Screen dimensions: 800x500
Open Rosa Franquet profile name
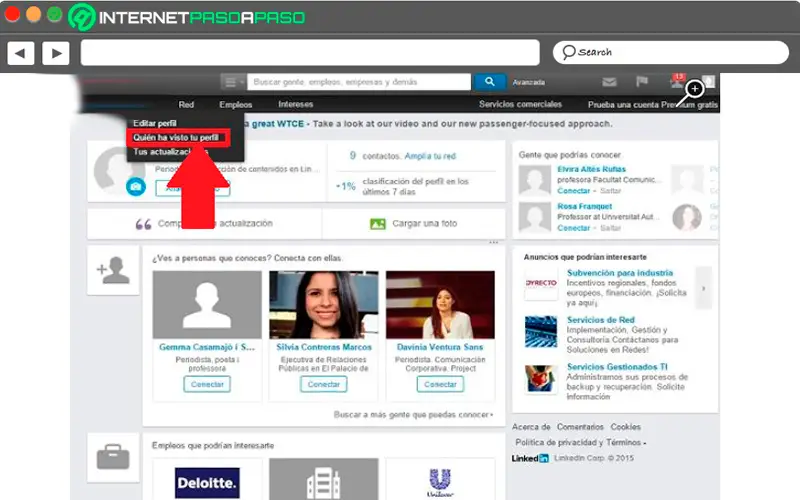coord(585,206)
